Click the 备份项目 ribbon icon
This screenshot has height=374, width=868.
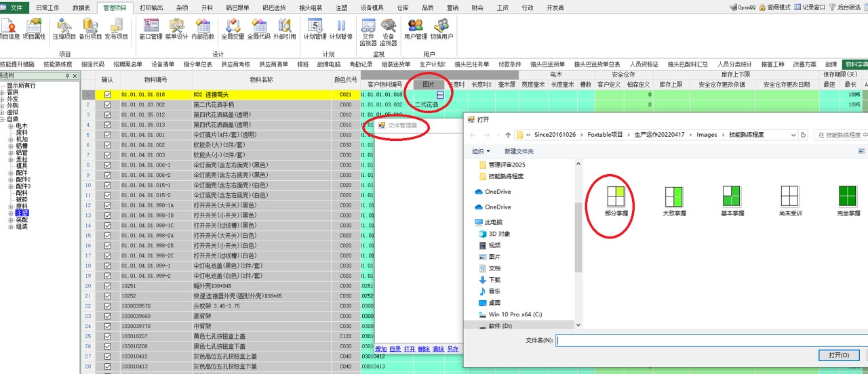(90, 28)
